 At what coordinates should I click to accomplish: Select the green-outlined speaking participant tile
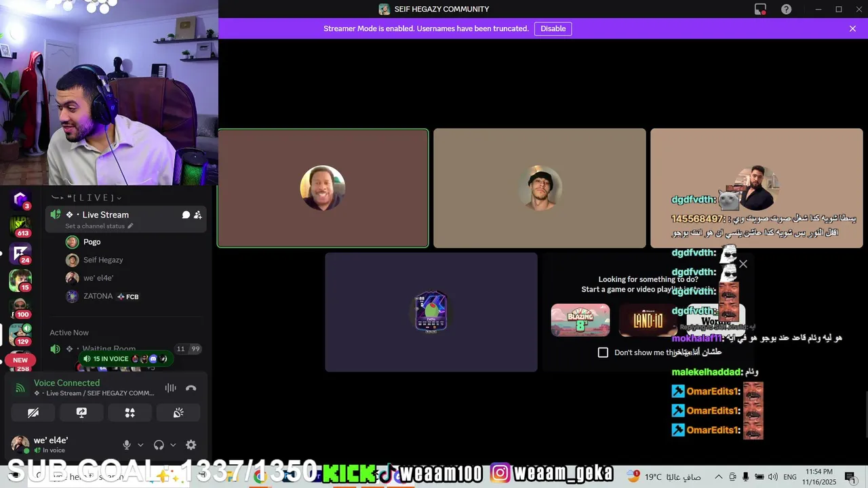click(x=323, y=188)
